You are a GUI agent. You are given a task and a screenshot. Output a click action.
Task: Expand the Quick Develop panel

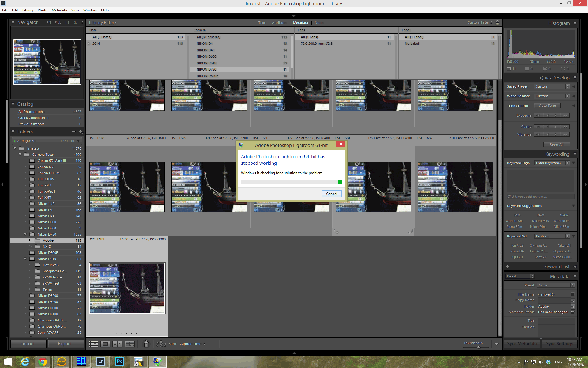point(575,78)
